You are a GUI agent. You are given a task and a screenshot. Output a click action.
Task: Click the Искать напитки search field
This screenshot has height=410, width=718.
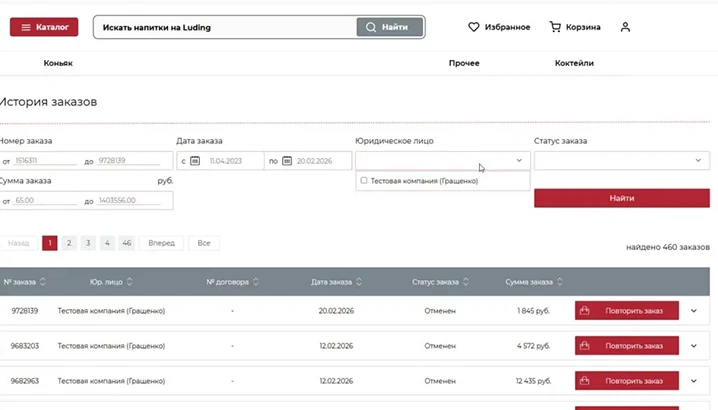point(225,27)
